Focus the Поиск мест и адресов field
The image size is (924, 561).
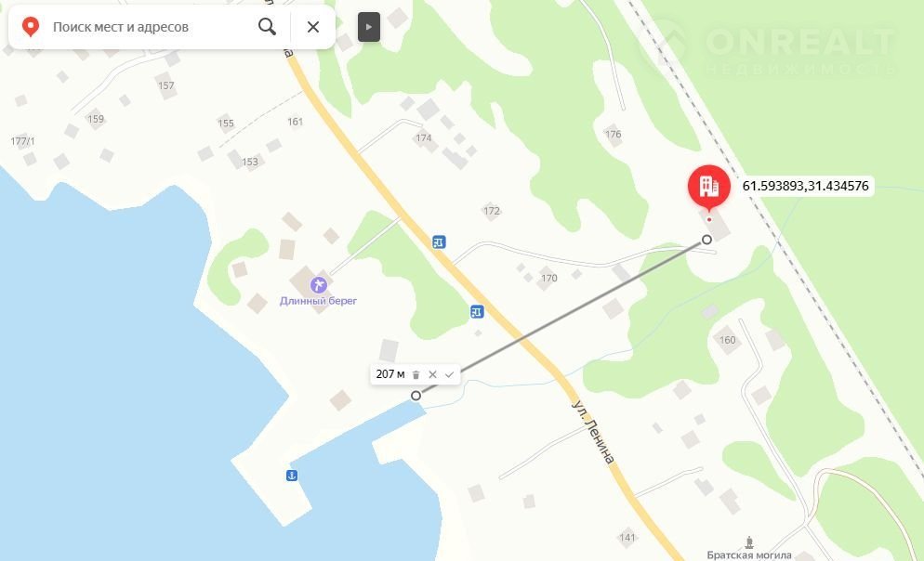(x=151, y=27)
